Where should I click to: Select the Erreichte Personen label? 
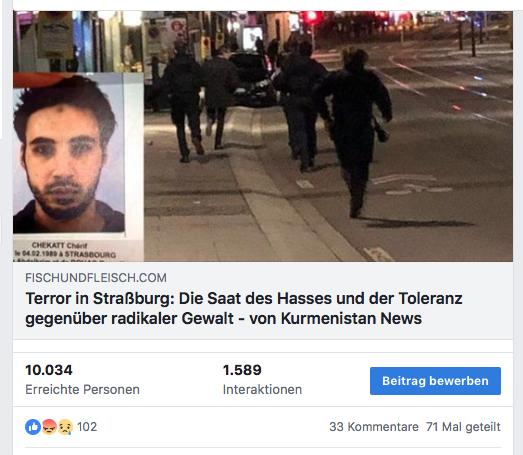pyautogui.click(x=82, y=389)
